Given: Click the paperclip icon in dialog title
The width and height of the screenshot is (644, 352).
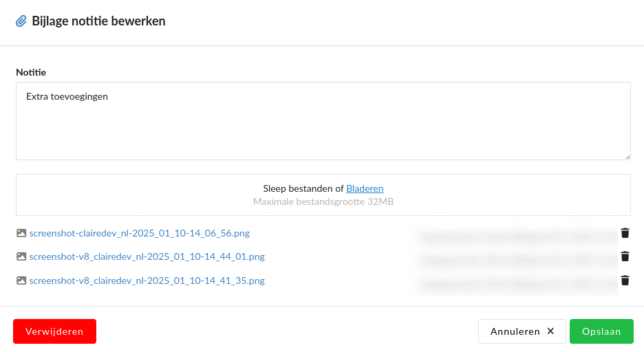Looking at the screenshot, I should (21, 21).
